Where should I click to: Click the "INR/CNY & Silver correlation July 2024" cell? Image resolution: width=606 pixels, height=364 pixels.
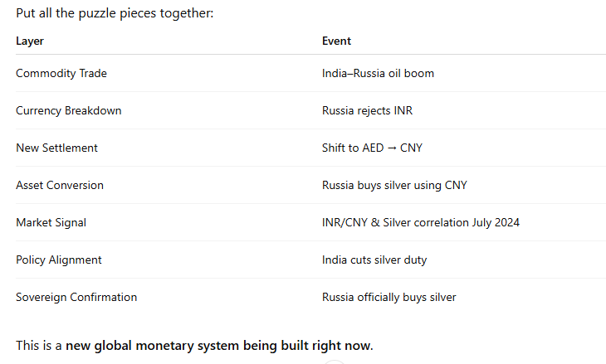click(420, 222)
